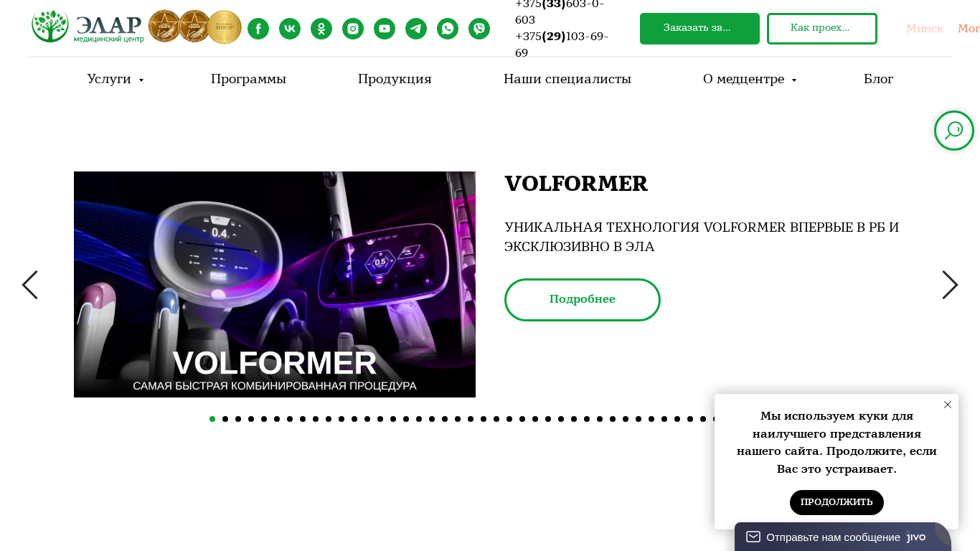
Task: Open the Viber icon
Action: (479, 29)
